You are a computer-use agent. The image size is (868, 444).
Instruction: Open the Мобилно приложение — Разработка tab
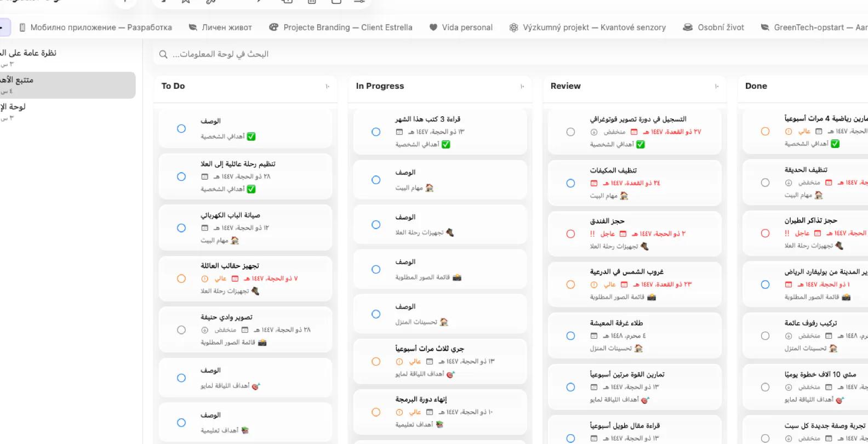tap(95, 27)
